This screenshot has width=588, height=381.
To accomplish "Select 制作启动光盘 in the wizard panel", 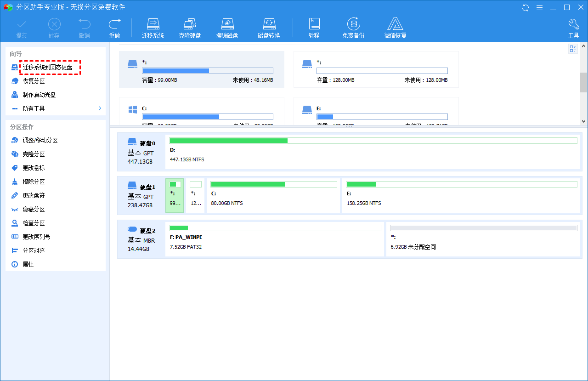I will coord(40,95).
